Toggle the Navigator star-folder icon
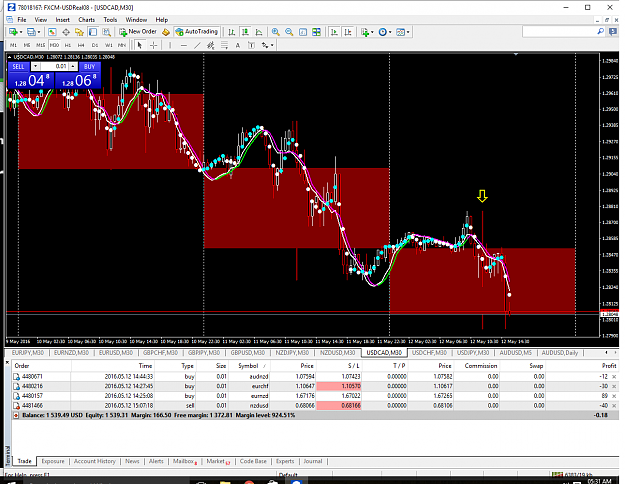The width and height of the screenshot is (625, 484). (x=79, y=32)
